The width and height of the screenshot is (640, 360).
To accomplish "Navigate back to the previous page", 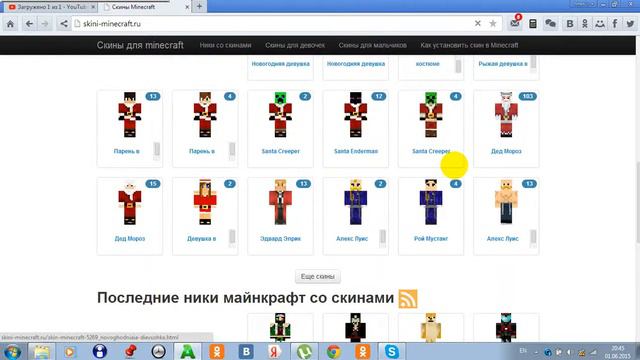I will pyautogui.click(x=29, y=24).
